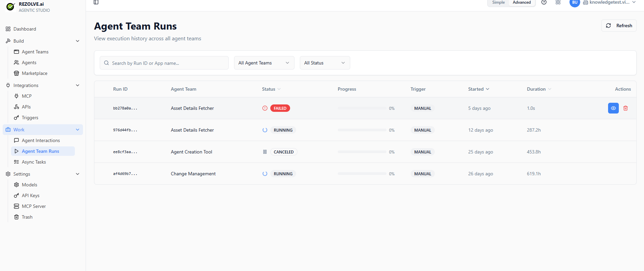Viewport: 644px width, 271px height.
Task: Click the Dashboard icon in sidebar
Action: coord(8,29)
